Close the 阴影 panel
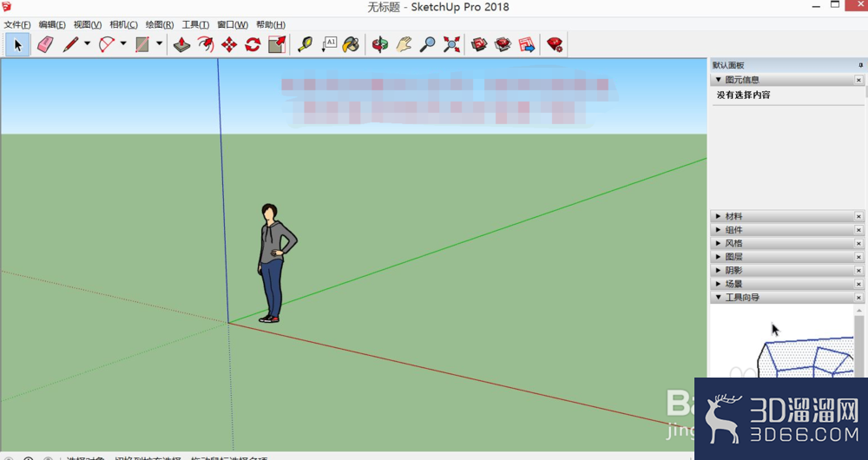868x460 pixels. pos(858,271)
